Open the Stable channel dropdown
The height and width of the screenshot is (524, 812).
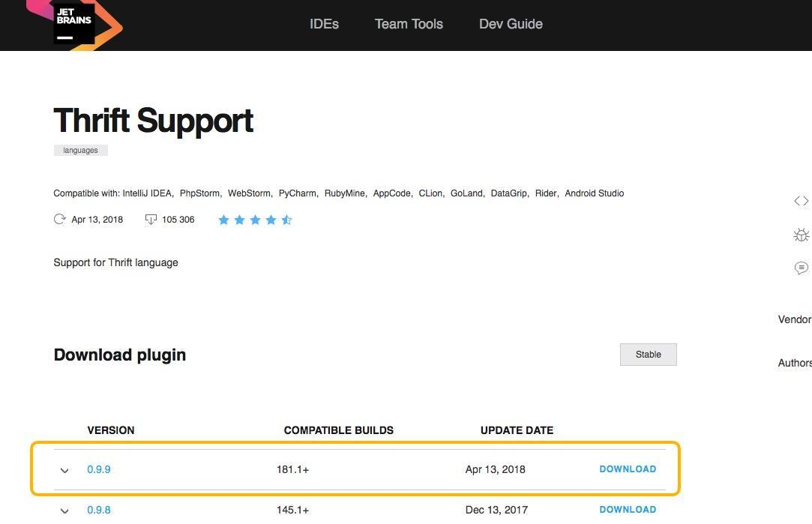point(649,354)
